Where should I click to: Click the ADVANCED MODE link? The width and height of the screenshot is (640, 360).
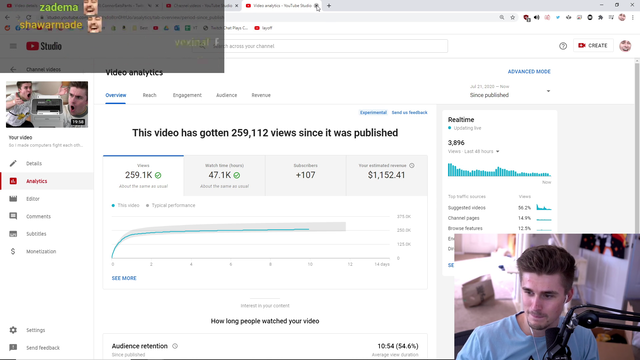pyautogui.click(x=529, y=71)
